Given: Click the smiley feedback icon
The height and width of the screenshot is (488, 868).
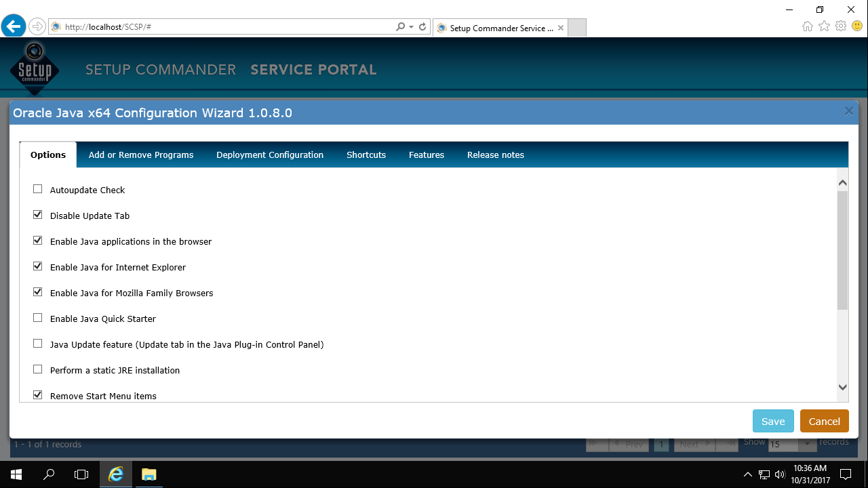Looking at the screenshot, I should [x=857, y=26].
